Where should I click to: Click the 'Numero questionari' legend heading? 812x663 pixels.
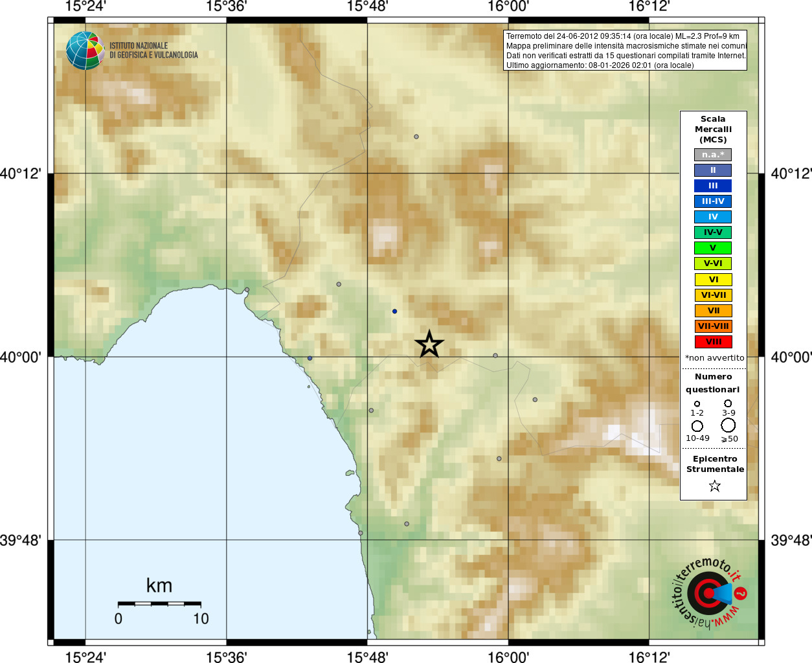(713, 383)
